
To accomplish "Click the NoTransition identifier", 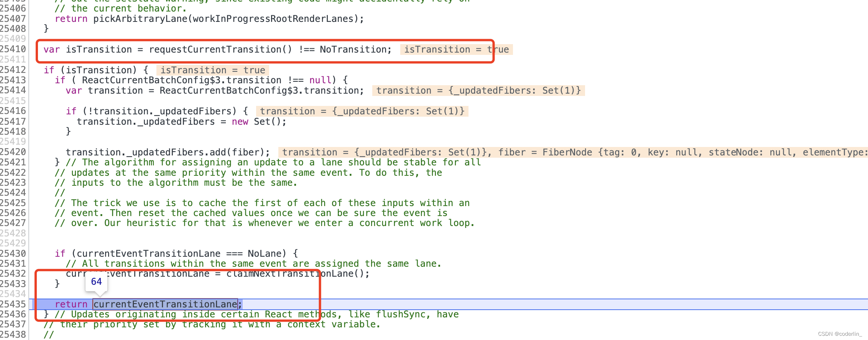I will (x=353, y=50).
